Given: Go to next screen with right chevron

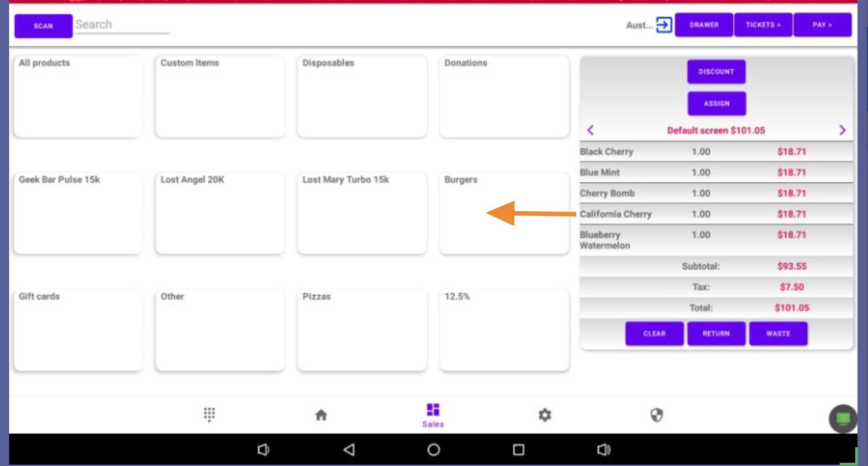Looking at the screenshot, I should (x=842, y=130).
